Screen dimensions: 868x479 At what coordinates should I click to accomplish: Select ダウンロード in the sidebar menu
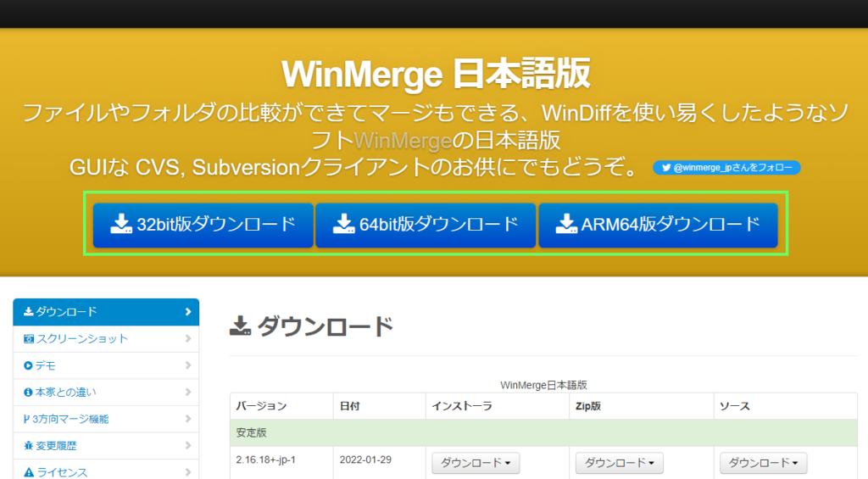point(106,312)
